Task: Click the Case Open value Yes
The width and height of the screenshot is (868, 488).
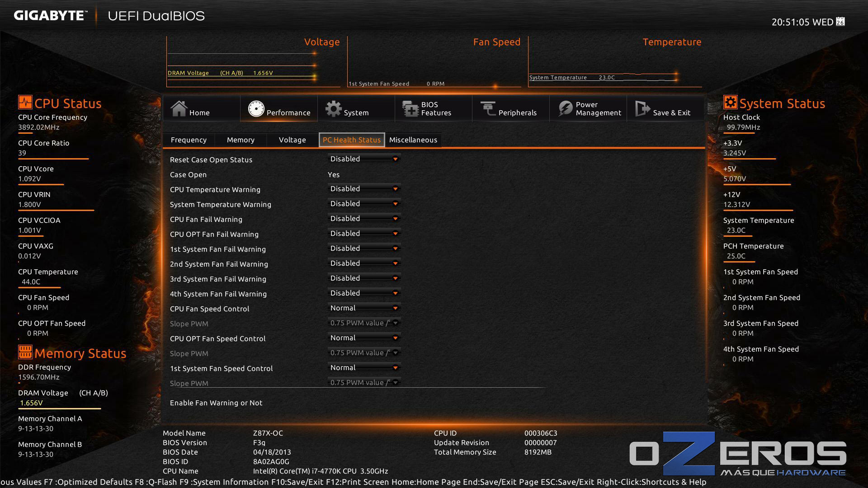Action: (334, 175)
